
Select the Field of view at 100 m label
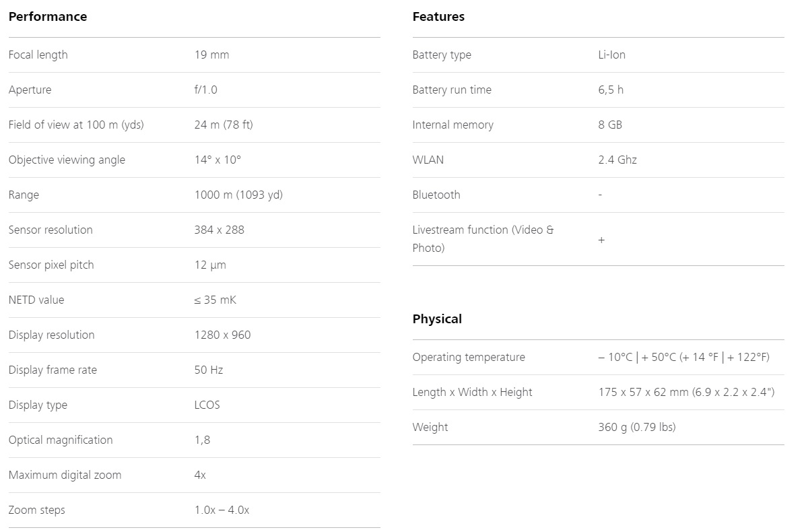pos(76,125)
